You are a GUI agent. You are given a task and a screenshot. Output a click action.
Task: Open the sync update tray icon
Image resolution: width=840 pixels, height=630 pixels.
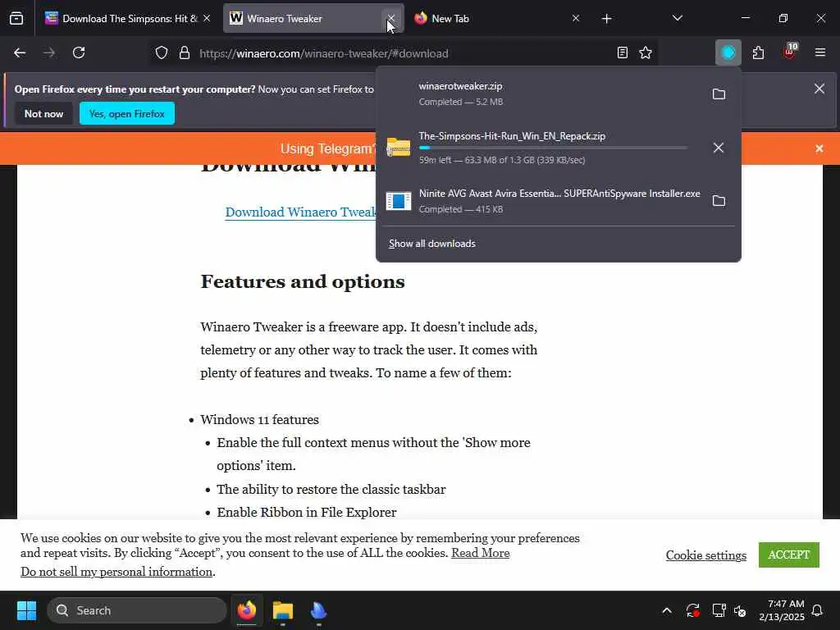692,610
